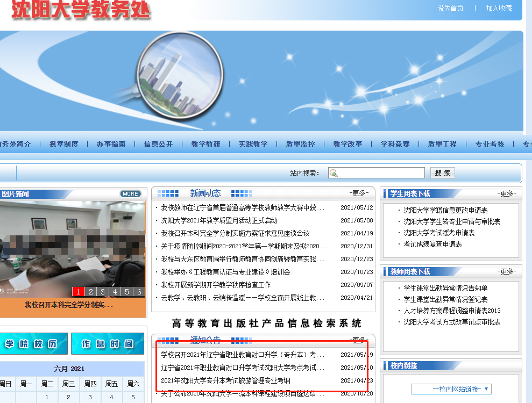Click the 加入收藏 link

tap(499, 8)
